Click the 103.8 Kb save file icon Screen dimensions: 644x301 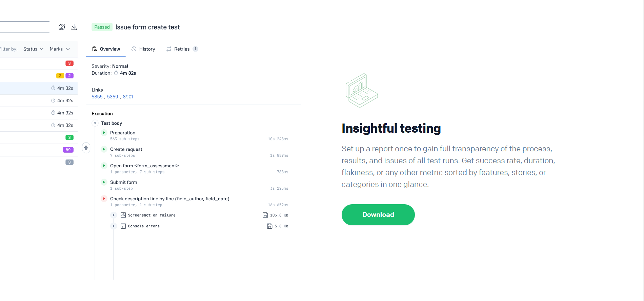pos(265,215)
